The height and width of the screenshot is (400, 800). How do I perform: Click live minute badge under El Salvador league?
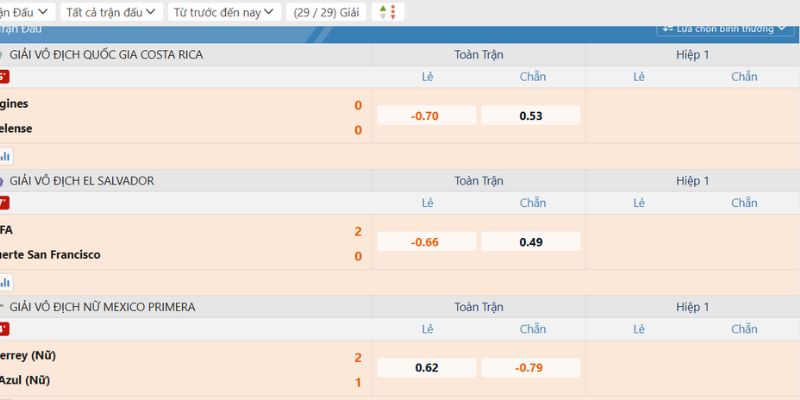pyautogui.click(x=4, y=203)
